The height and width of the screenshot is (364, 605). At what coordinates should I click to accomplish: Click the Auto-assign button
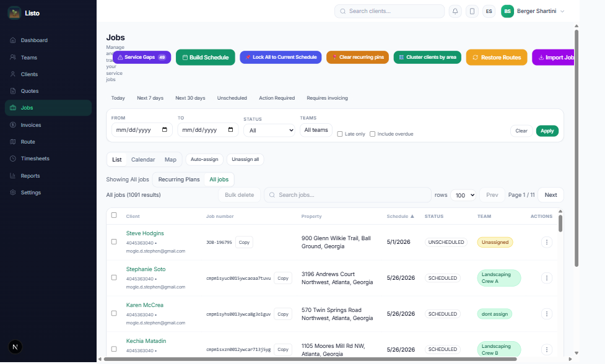[204, 159]
